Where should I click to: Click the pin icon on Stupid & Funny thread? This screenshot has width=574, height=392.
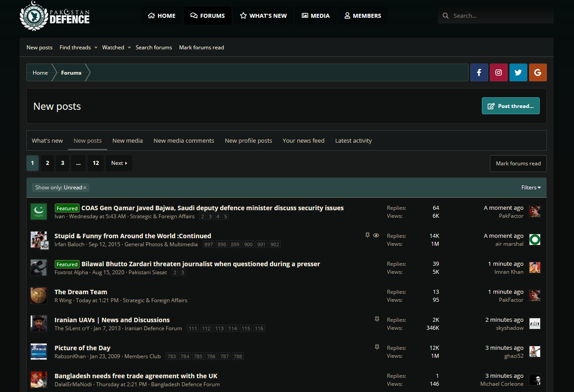(368, 236)
